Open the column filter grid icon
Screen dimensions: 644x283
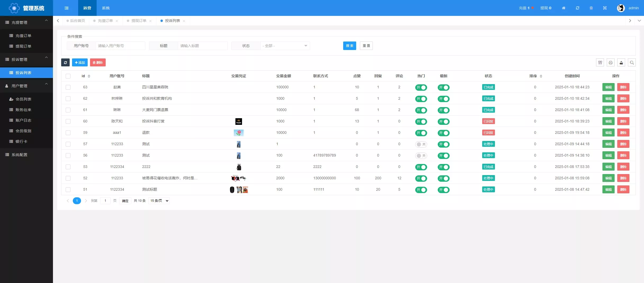pos(600,62)
